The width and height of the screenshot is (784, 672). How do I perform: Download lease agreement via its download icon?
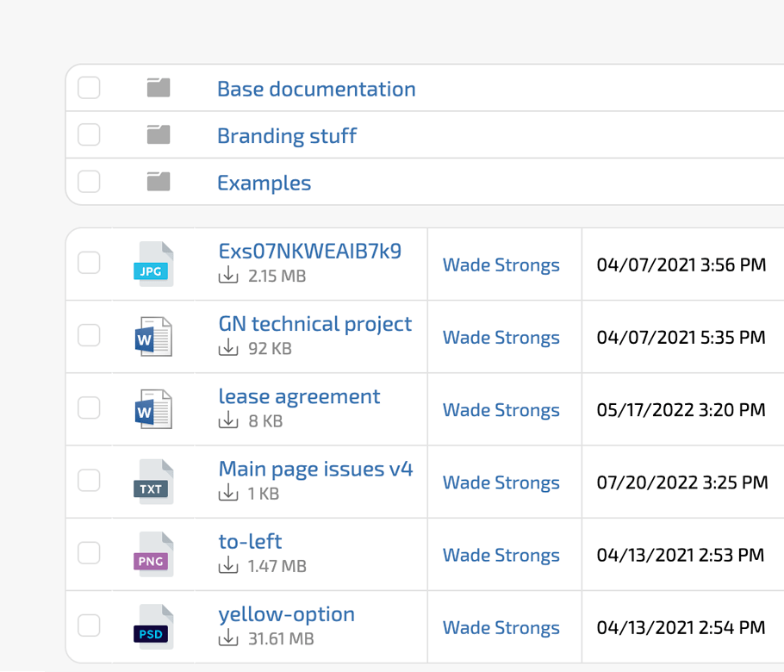pyautogui.click(x=228, y=420)
